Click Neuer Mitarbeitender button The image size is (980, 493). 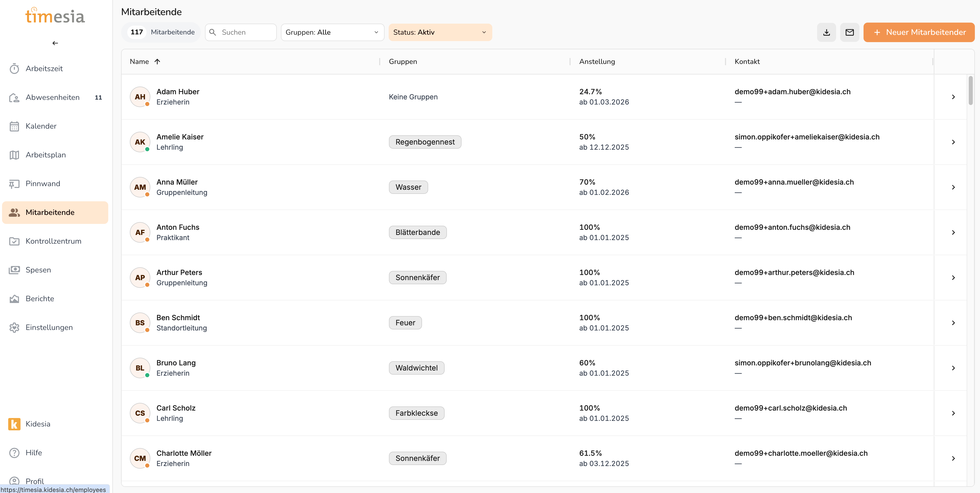coord(919,32)
